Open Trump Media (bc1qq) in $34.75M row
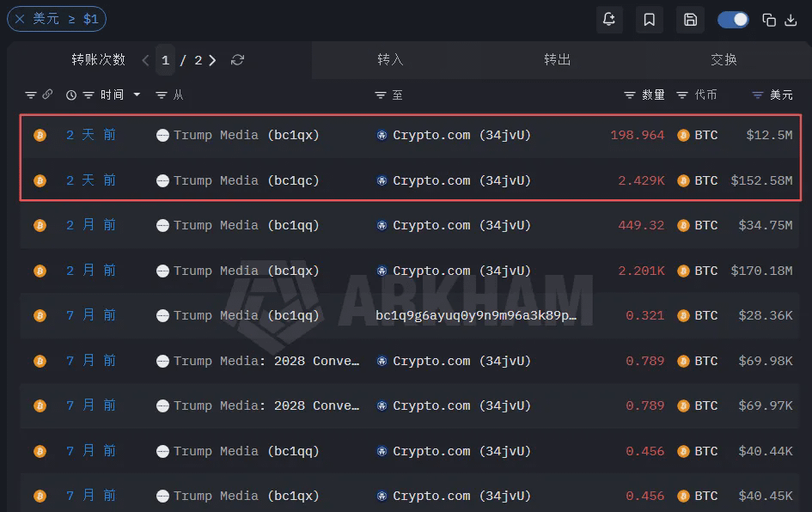Image resolution: width=812 pixels, height=512 pixels. coord(238,226)
